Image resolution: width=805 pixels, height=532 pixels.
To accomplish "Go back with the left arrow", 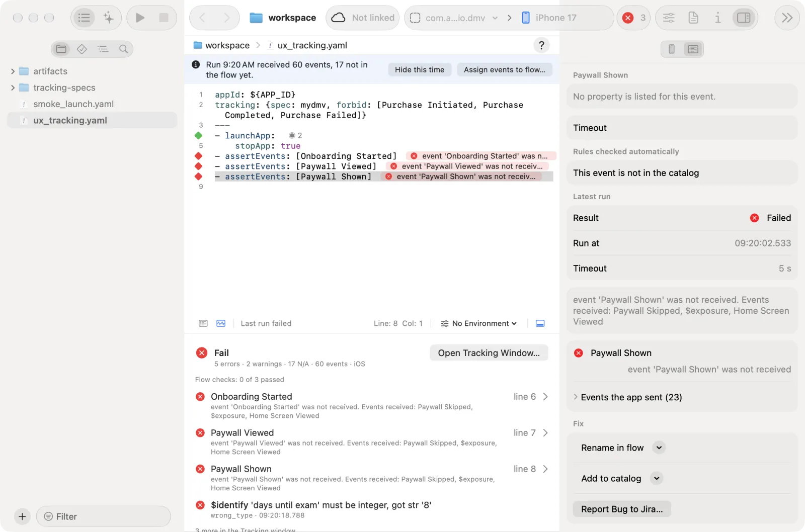I will click(x=202, y=18).
